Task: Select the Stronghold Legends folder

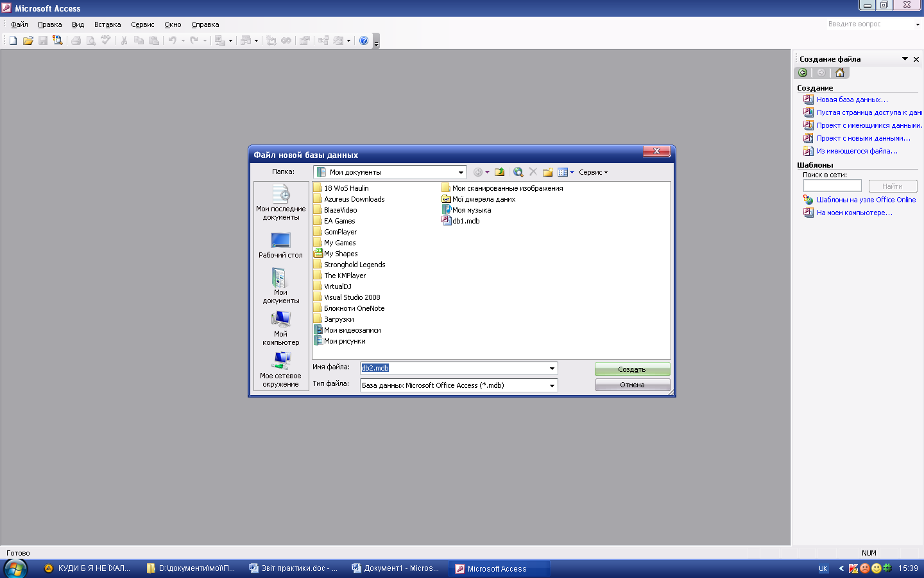Action: tap(349, 265)
